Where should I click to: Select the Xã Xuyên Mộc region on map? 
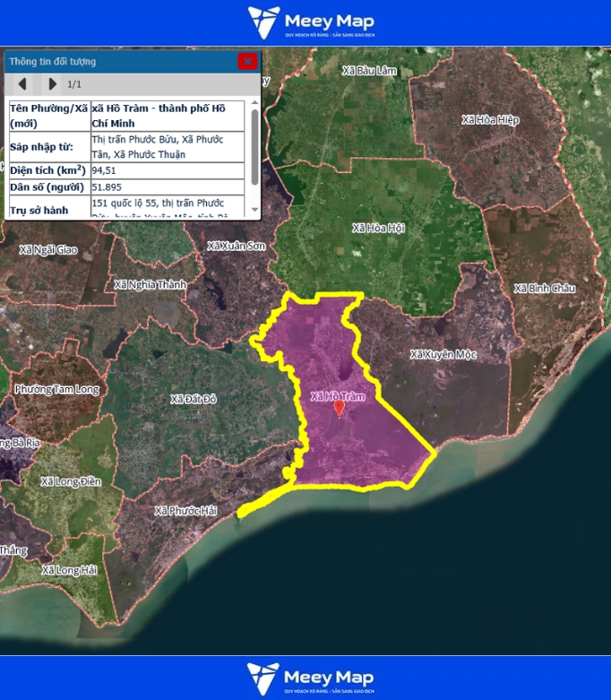[443, 354]
